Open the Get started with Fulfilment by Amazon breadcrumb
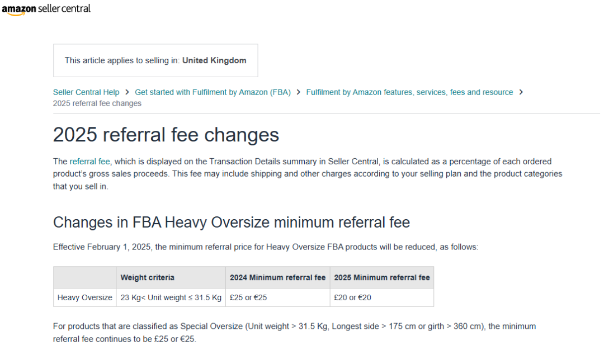 (213, 92)
